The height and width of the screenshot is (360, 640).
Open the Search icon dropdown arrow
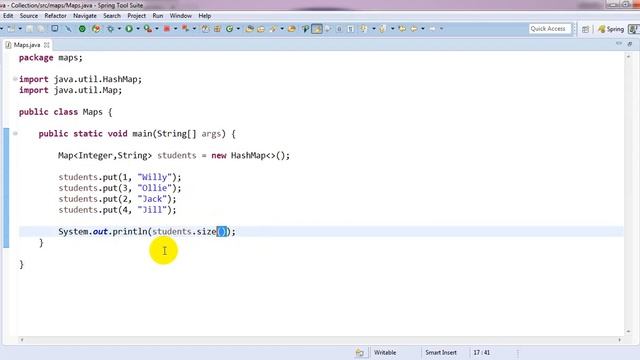click(x=282, y=29)
